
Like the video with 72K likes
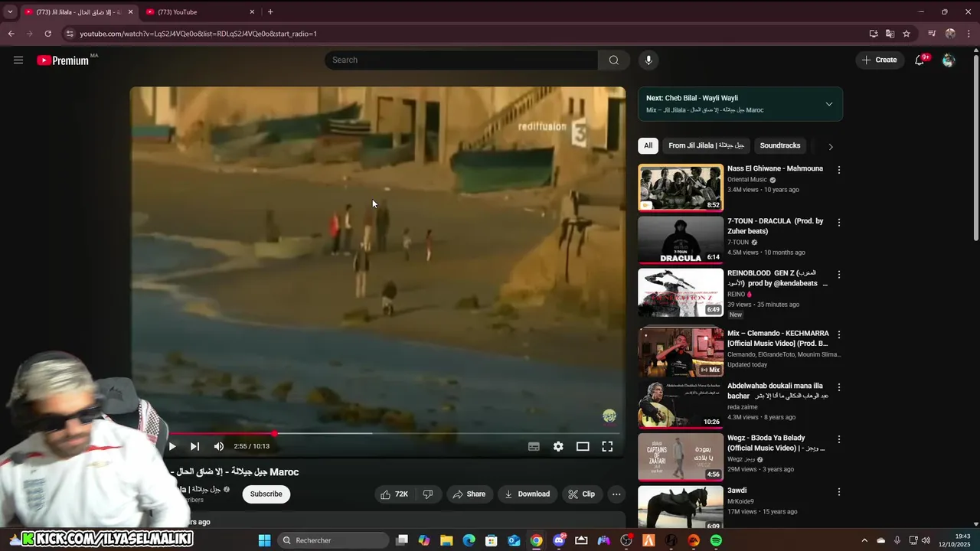[394, 494]
